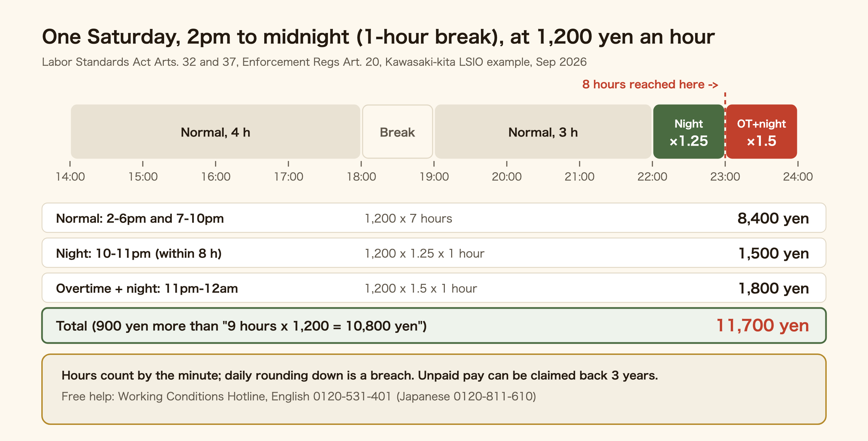Click the '8,400 yen' amount
The height and width of the screenshot is (441, 868).
(773, 218)
